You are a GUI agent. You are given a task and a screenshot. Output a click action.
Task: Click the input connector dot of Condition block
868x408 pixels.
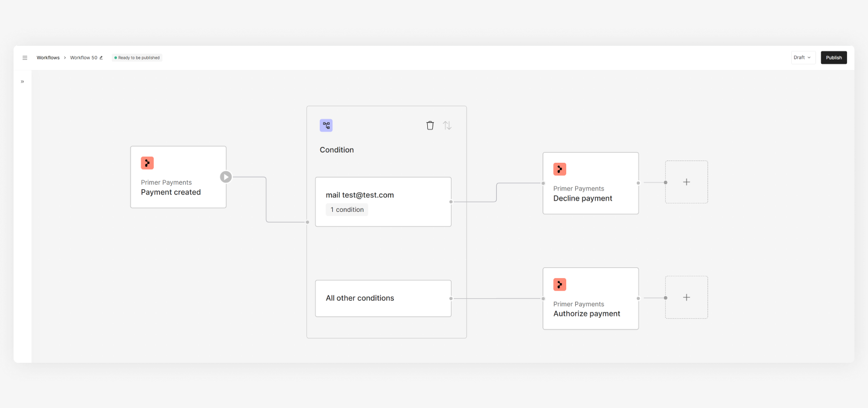point(307,222)
